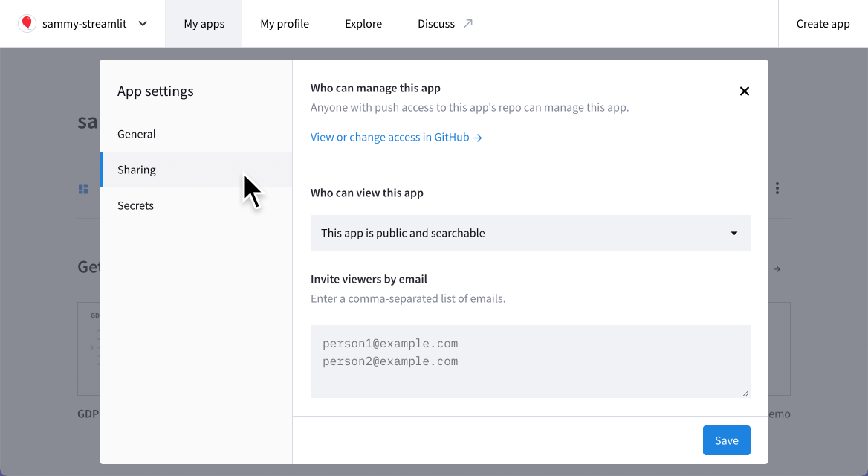Click the external link arrow next to Discuss

tap(469, 22)
